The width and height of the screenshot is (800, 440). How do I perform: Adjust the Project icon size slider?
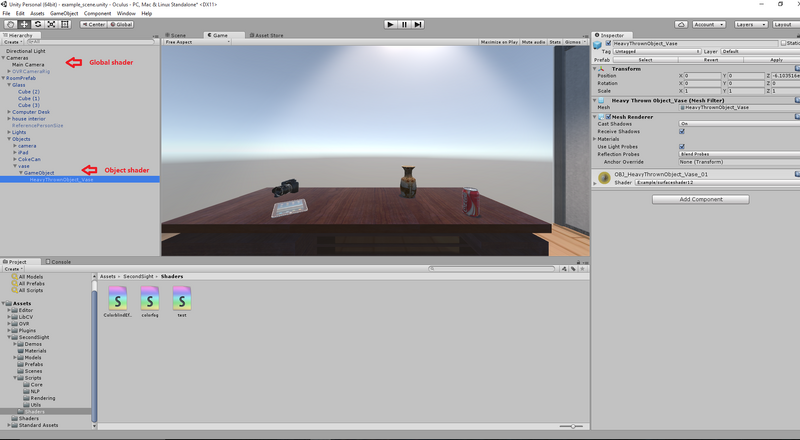(571, 426)
